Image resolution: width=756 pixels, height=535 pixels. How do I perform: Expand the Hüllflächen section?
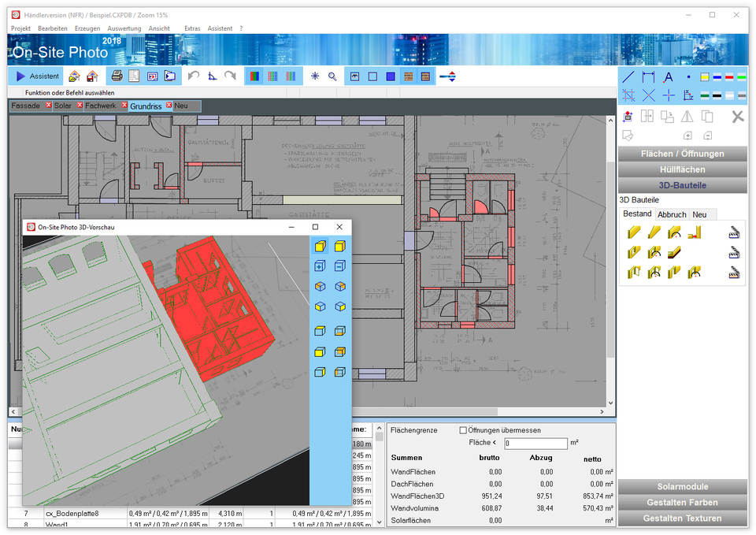pos(682,169)
